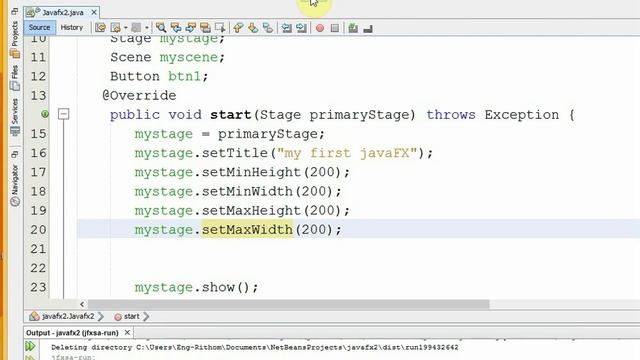This screenshot has height=360, width=640.
Task: Uncomment selected lines icon
Action: point(368,28)
